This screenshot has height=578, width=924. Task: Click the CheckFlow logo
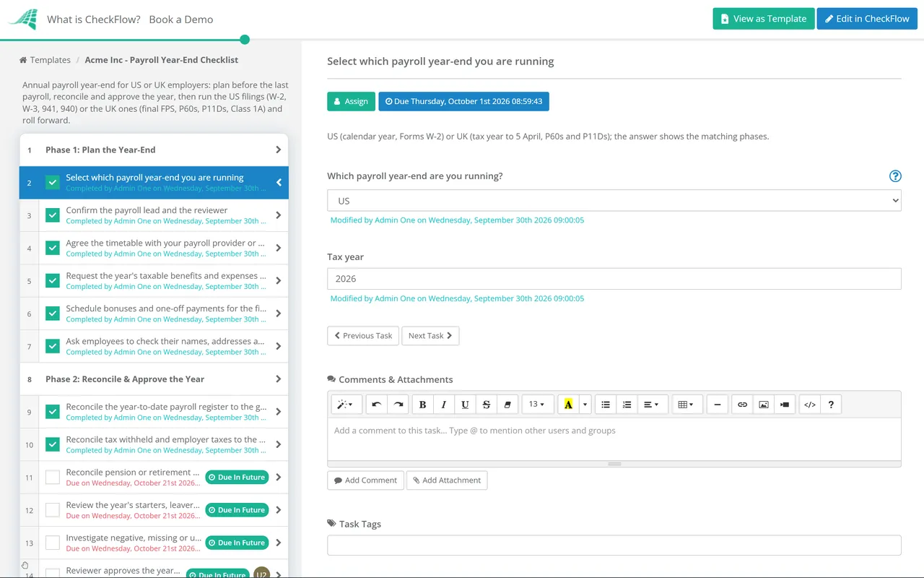pyautogui.click(x=22, y=20)
